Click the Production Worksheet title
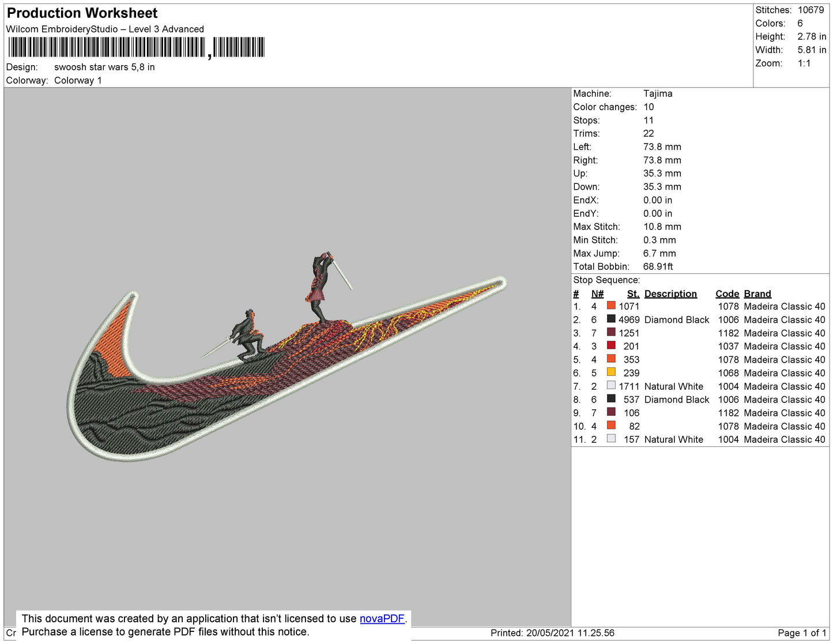 pyautogui.click(x=82, y=13)
